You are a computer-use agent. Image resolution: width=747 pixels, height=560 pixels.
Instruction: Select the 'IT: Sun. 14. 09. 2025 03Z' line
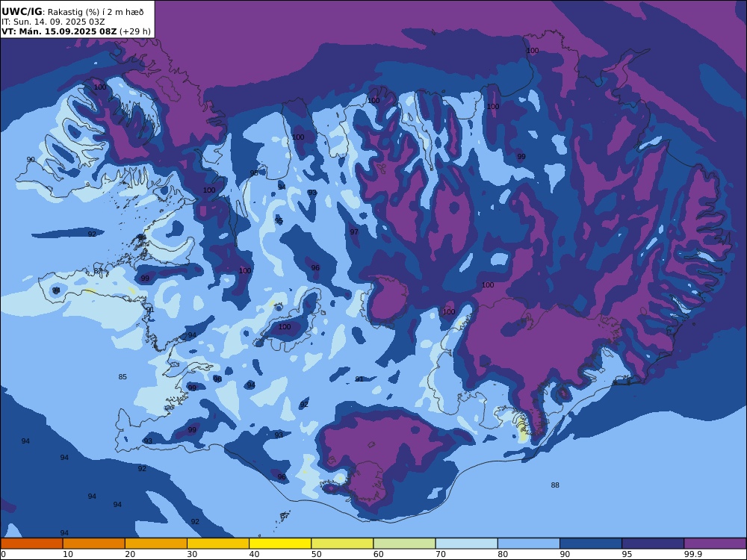pyautogui.click(x=53, y=22)
